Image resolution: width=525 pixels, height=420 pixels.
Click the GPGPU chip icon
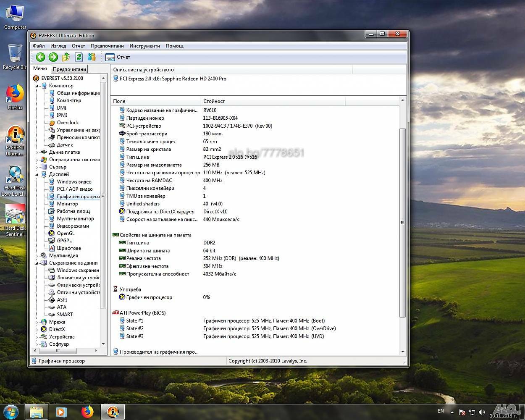[52, 241]
